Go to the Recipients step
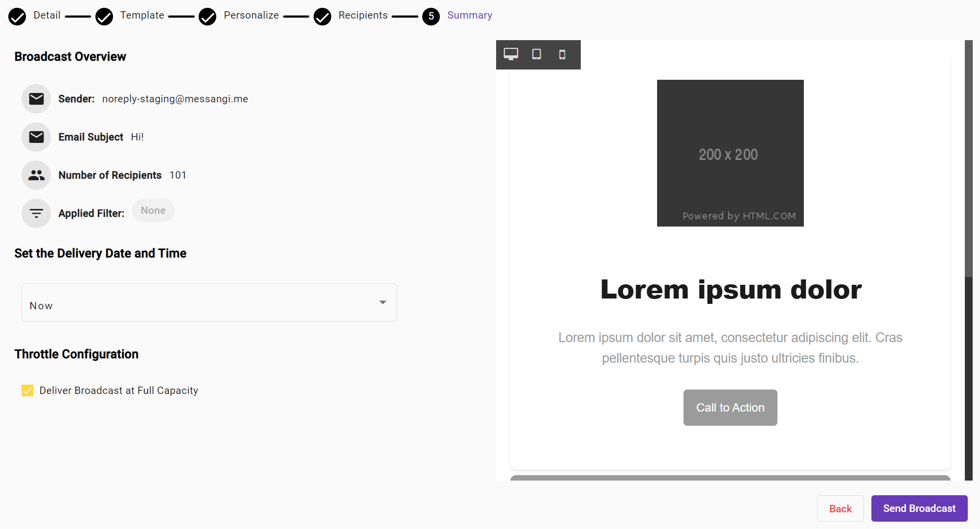The image size is (980, 529). pyautogui.click(x=363, y=15)
